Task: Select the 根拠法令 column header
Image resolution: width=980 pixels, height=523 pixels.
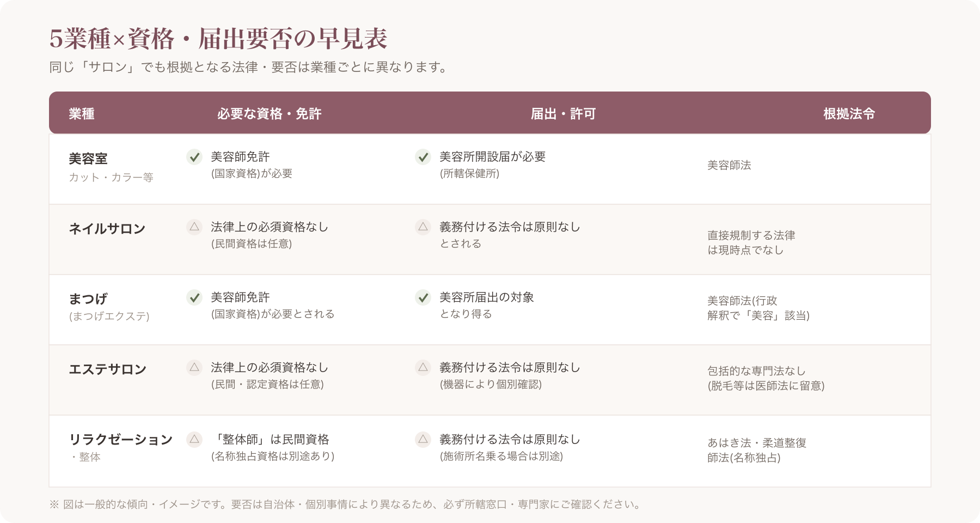Action: click(x=849, y=114)
